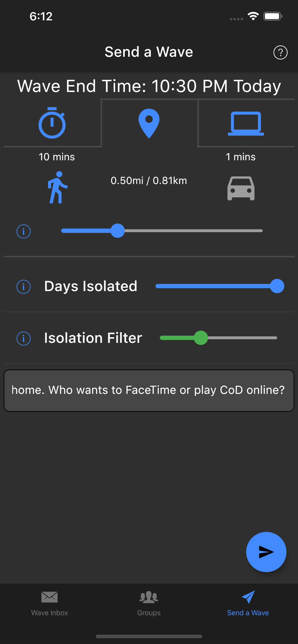
Task: Click the distance range slider handle
Action: click(x=118, y=231)
